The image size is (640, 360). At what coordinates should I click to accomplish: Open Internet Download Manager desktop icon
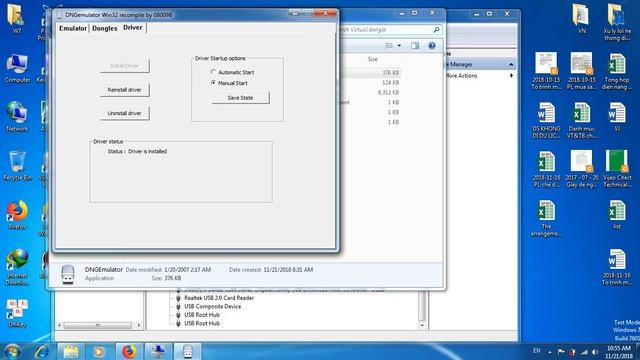point(17,267)
